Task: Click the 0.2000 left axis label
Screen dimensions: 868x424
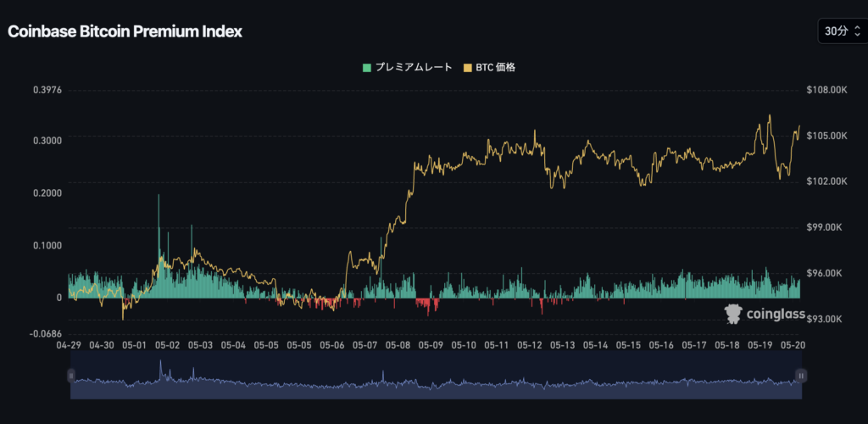Action: click(47, 192)
